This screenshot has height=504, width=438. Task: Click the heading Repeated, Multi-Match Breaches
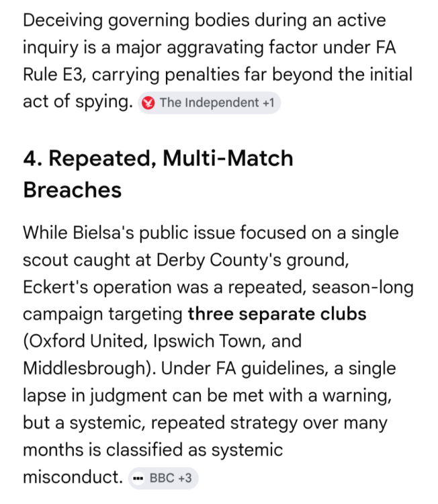(x=158, y=174)
